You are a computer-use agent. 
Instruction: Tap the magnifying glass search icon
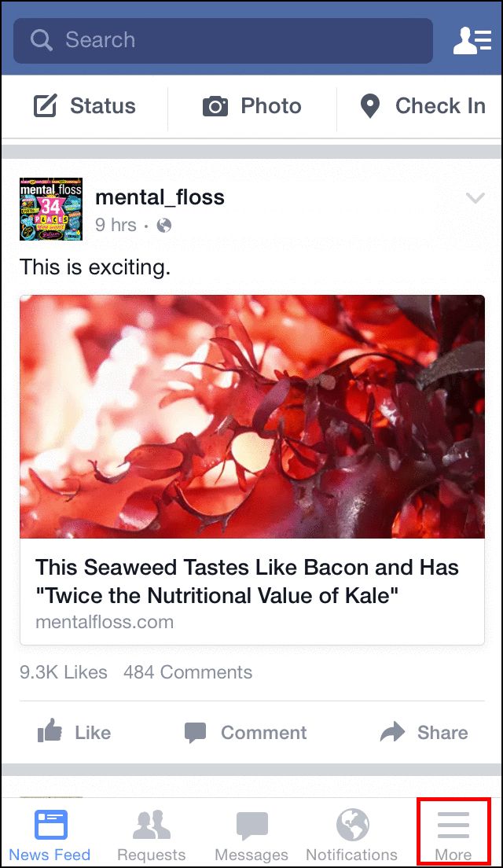tap(41, 40)
